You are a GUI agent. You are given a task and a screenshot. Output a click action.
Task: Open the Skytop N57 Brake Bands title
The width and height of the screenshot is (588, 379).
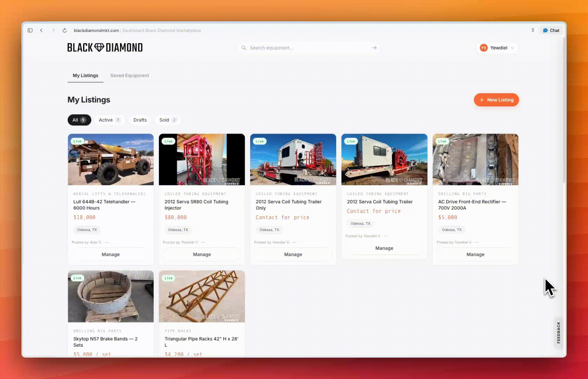point(105,342)
